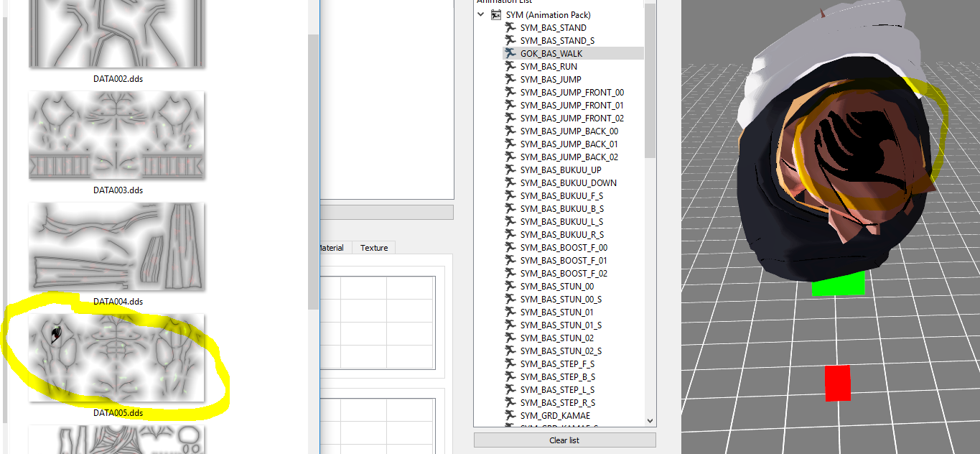Click animation icon beside SYM_BAS_JUMP_FRONT_00
Image resolution: width=980 pixels, height=454 pixels.
pos(511,92)
